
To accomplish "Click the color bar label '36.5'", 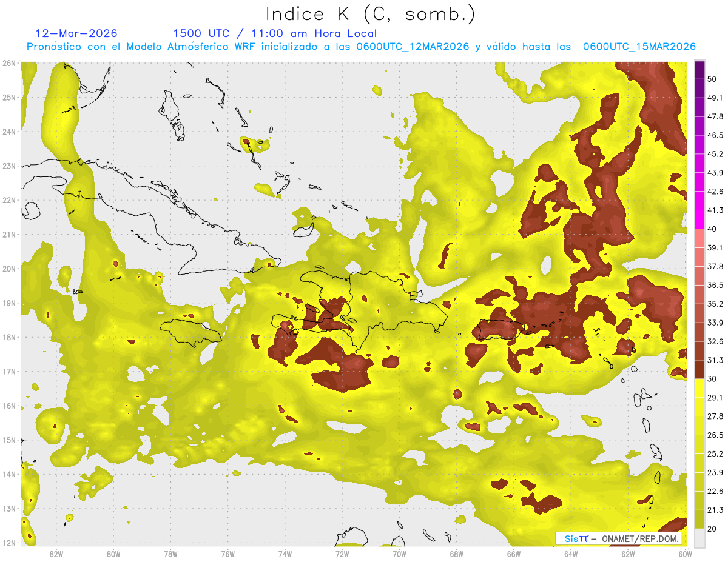I will (x=715, y=285).
